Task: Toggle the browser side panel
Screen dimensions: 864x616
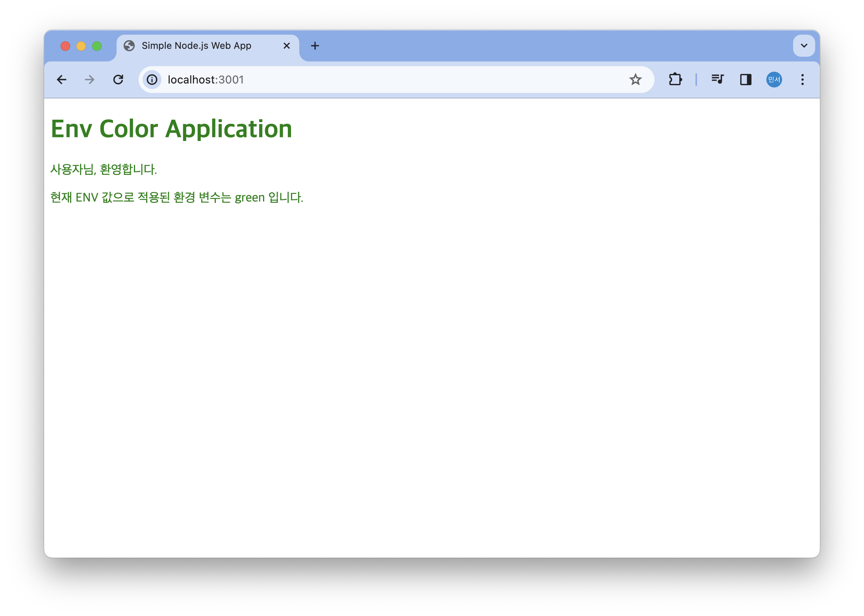Action: point(745,80)
